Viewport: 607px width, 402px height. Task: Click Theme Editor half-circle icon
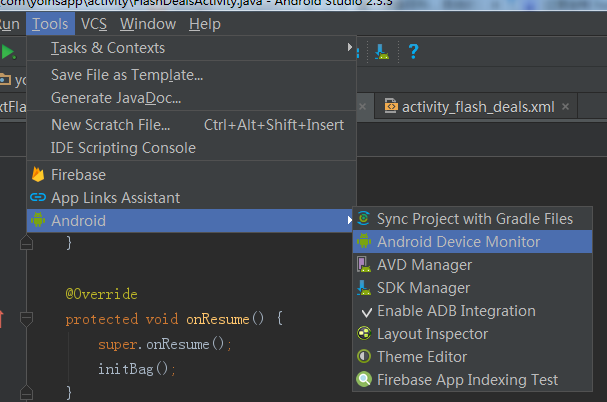coord(364,356)
